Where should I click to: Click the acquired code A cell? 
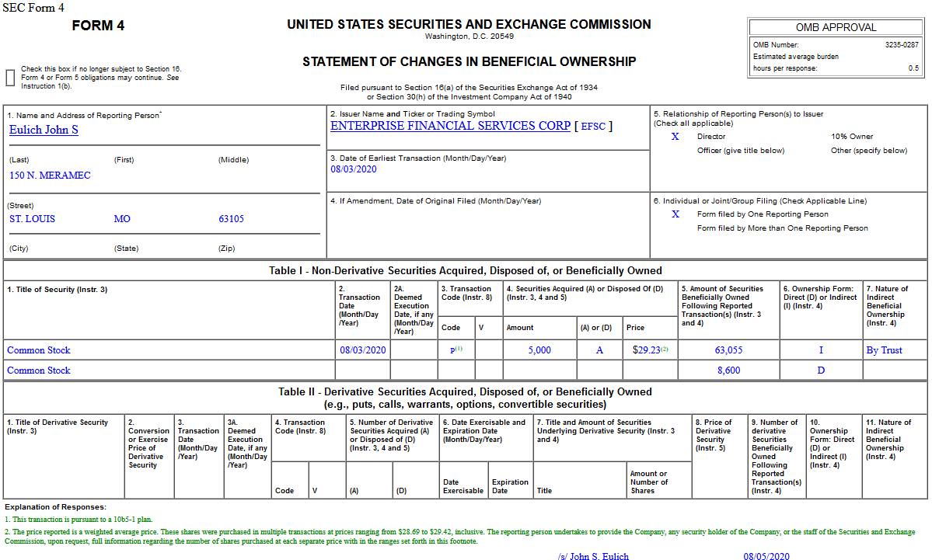point(600,350)
